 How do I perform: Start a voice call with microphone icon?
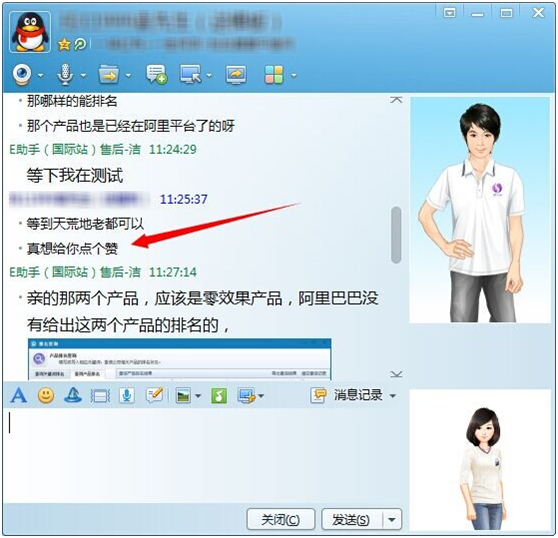click(65, 75)
